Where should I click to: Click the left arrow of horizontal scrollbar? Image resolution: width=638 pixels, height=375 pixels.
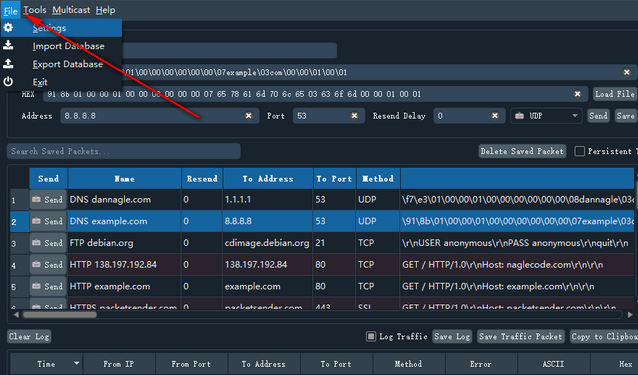point(16,315)
